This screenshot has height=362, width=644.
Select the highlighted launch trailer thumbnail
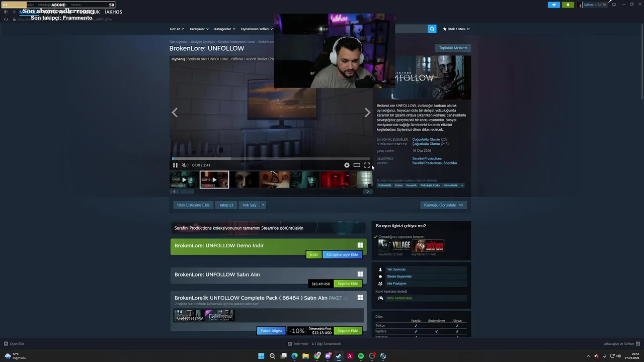pyautogui.click(x=214, y=179)
